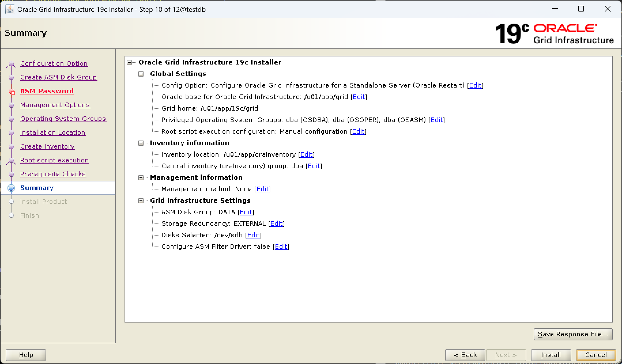
Task: Go to the Management Options step
Action: [x=55, y=105]
